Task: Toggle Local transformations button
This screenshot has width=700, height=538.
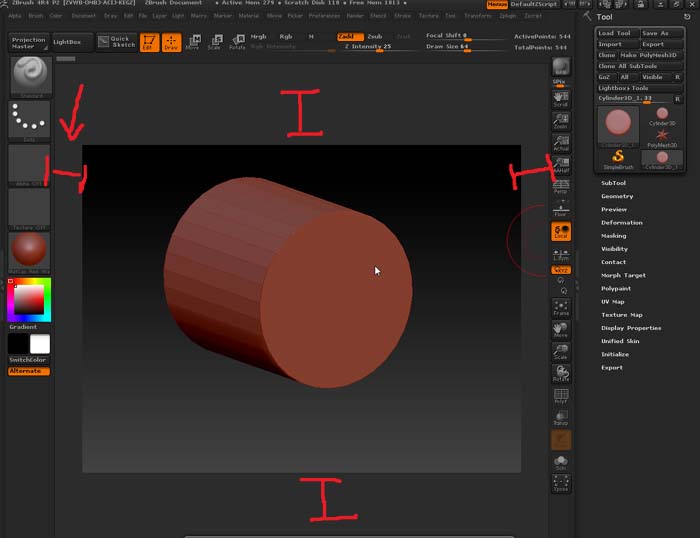Action: point(561,232)
